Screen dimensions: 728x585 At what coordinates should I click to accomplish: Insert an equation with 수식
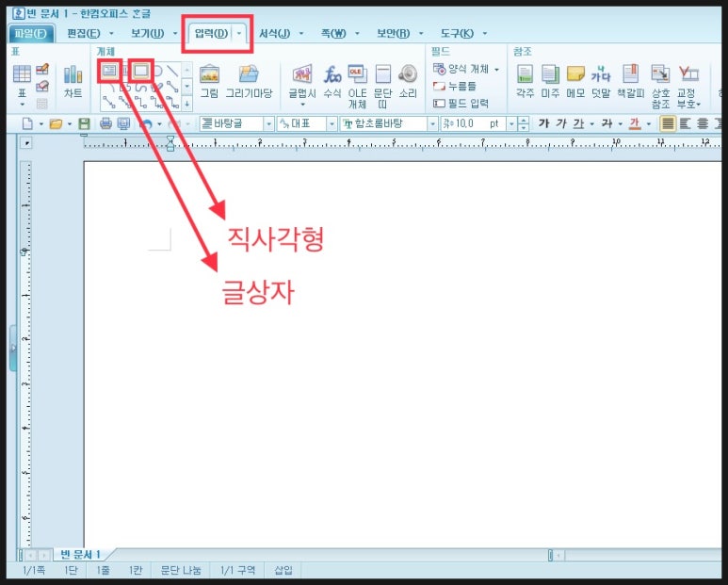click(332, 81)
